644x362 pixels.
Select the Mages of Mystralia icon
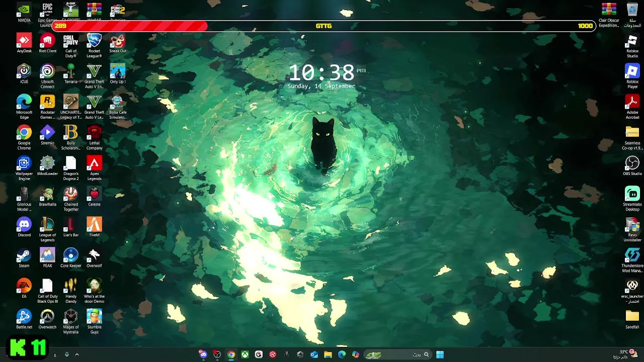71,322
